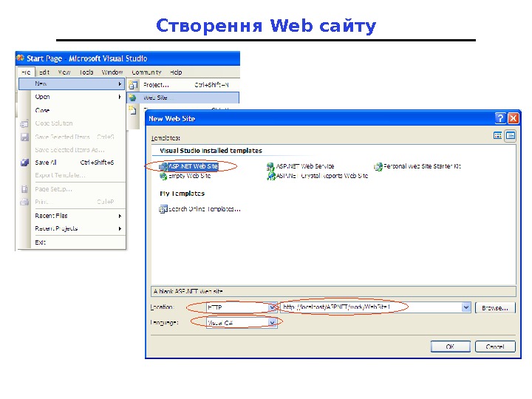
Task: Click the Visual Studio logo in title bar
Action: point(21,58)
